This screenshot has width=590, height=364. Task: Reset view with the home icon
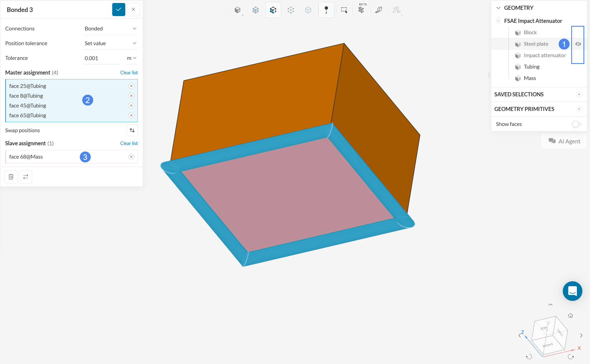pos(570,316)
